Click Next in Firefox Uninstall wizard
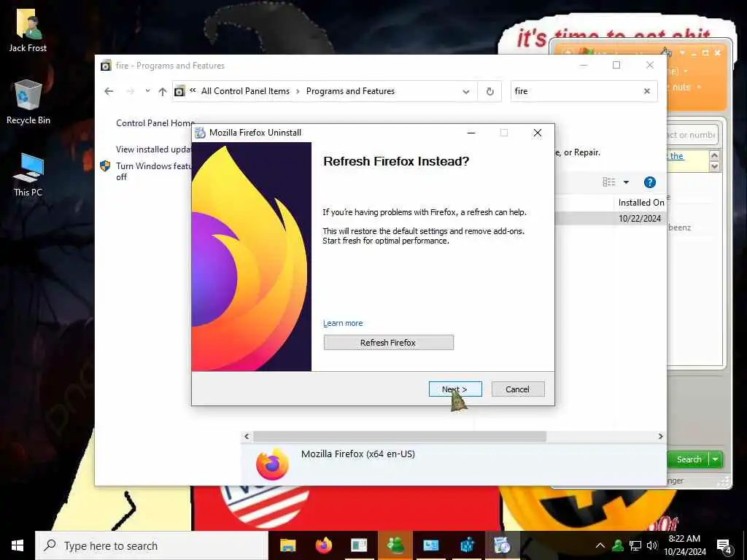This screenshot has height=560, width=747. (x=455, y=389)
